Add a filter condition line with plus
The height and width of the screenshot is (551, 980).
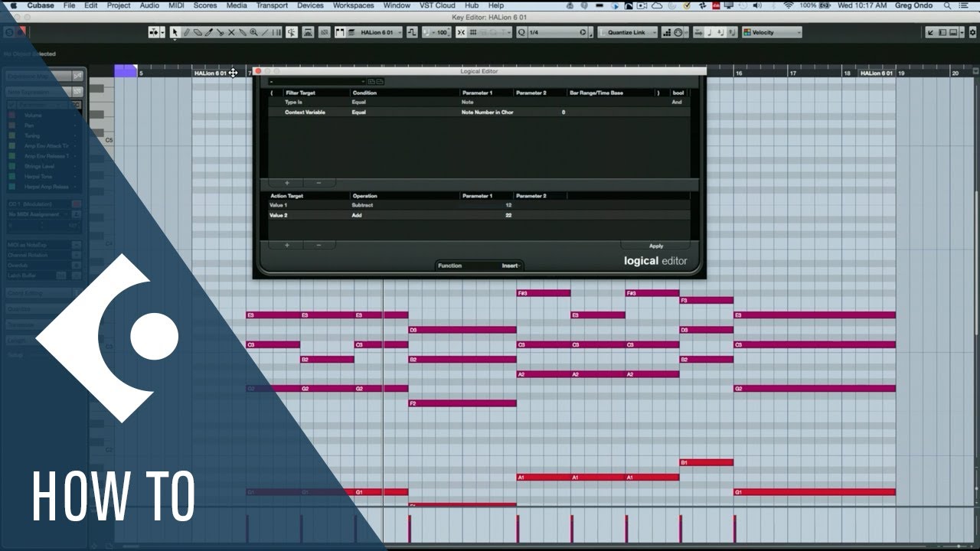coord(287,183)
